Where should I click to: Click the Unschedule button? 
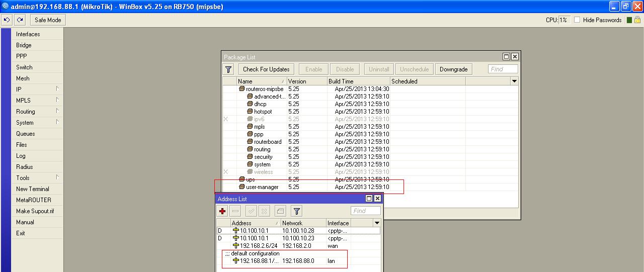click(415, 69)
